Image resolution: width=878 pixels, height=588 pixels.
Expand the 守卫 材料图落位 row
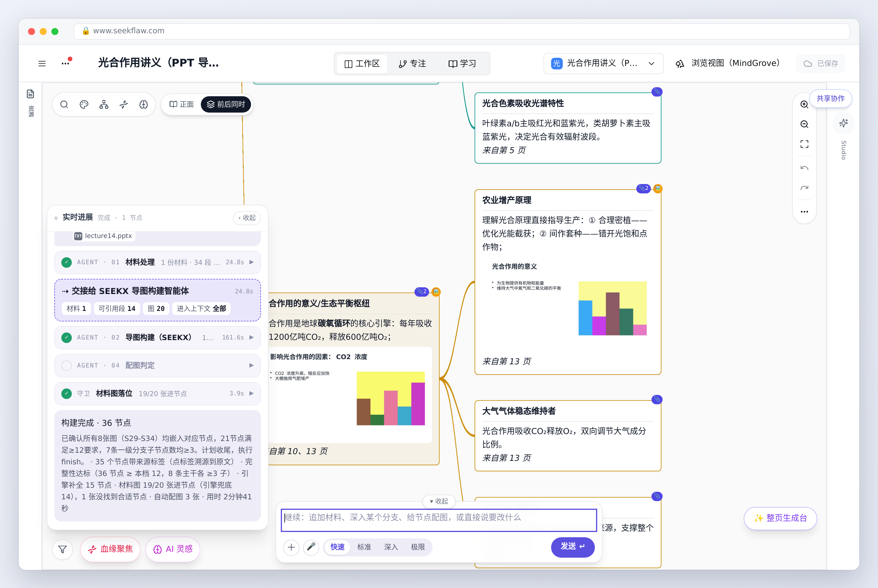point(158,393)
